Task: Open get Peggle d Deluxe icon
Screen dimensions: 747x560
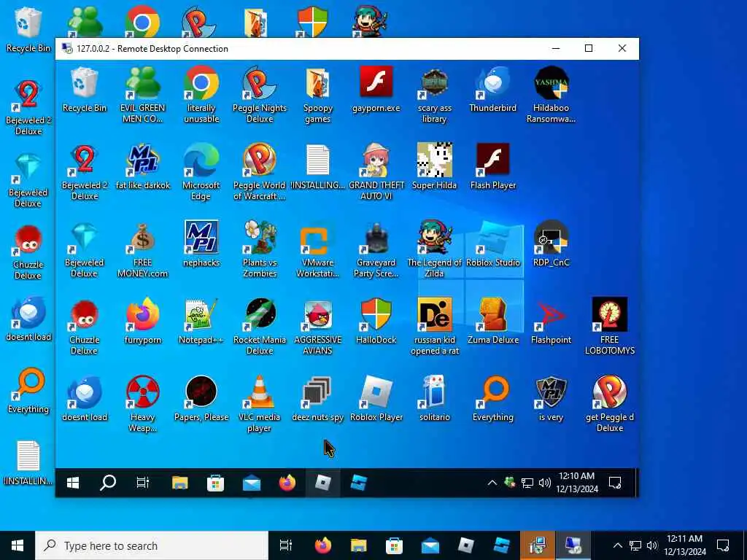Action: 609,392
